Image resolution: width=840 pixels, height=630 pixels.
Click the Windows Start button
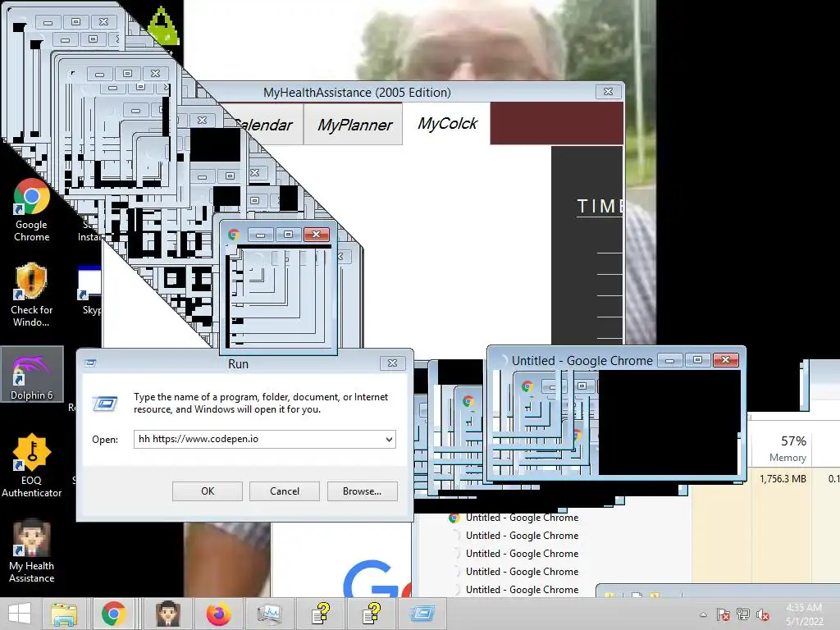point(20,614)
